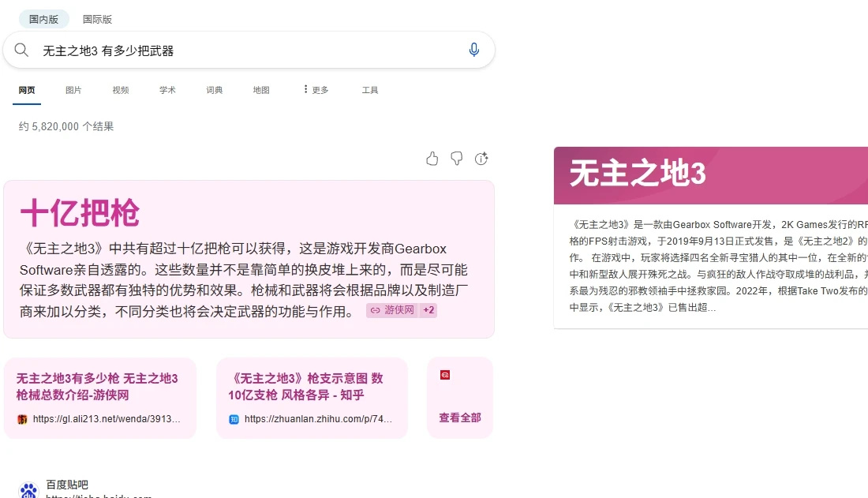Click the search magnifier icon
The width and height of the screenshot is (868, 498).
(21, 50)
